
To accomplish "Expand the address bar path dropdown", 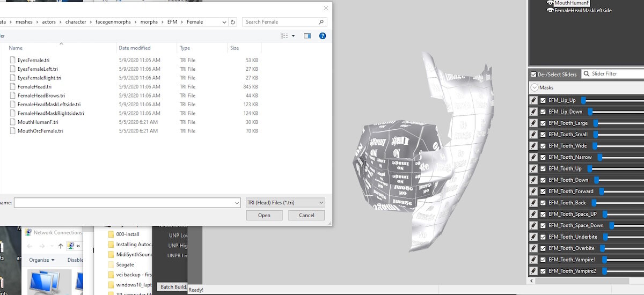I will (x=223, y=22).
